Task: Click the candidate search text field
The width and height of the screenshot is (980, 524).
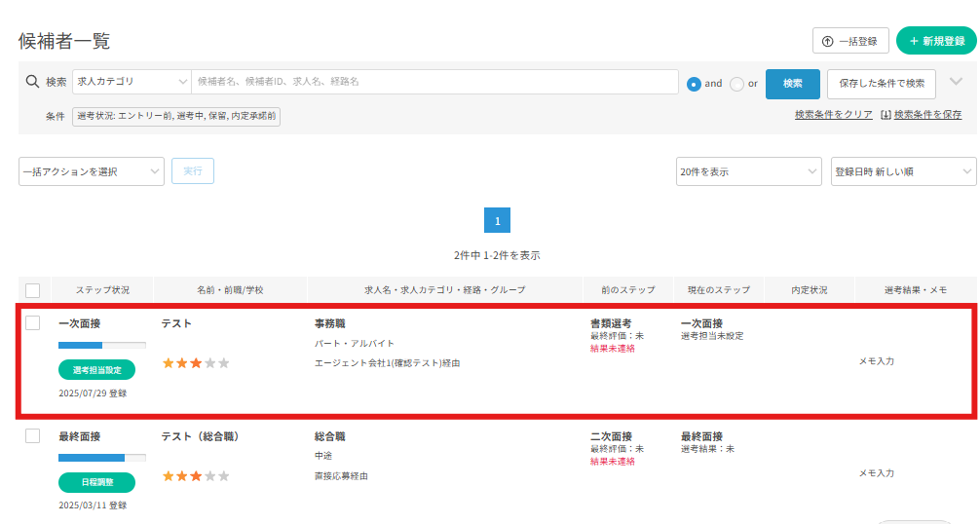Action: pos(435,83)
